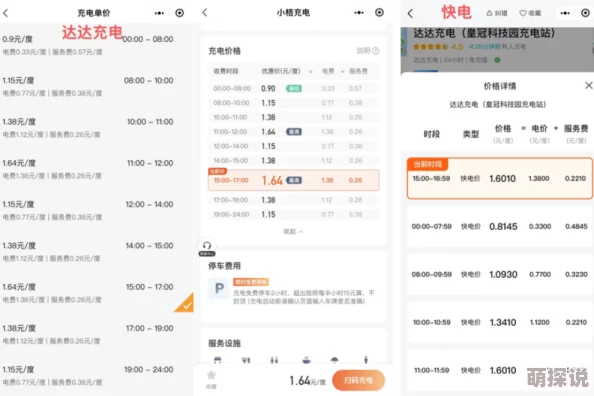Tap the 11:00-11:59 快电价 1.6010 card
Image resolution: width=594 pixels, height=396 pixels.
pos(500,370)
